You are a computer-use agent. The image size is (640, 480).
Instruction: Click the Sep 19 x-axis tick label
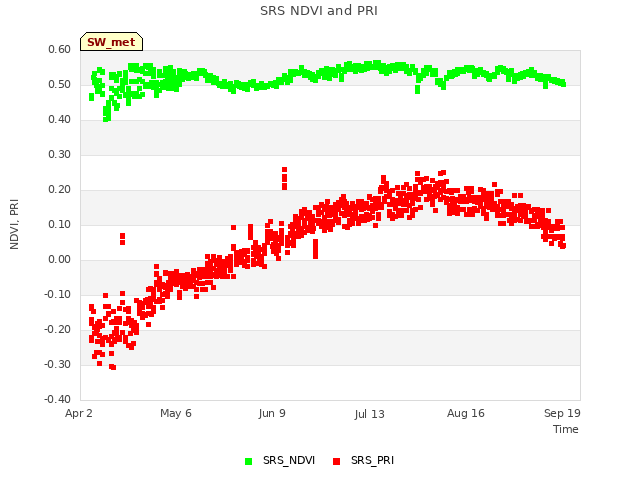pyautogui.click(x=562, y=413)
